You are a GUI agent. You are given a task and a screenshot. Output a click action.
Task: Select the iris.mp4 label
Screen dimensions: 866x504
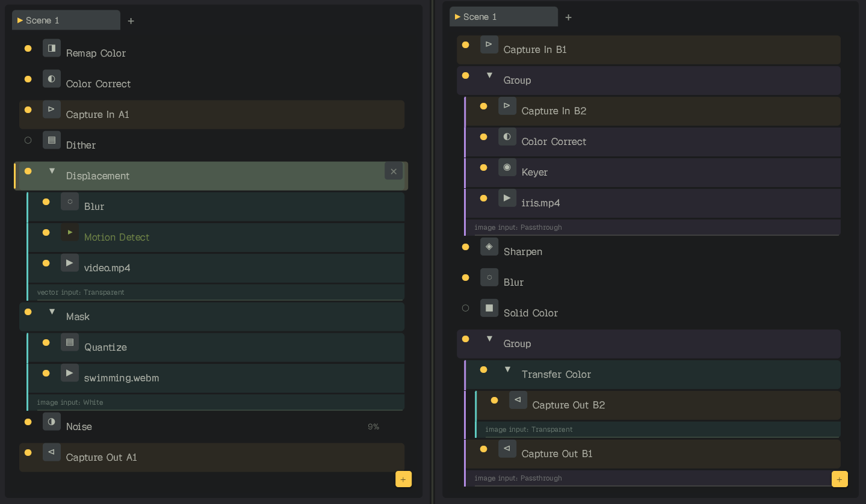point(540,203)
